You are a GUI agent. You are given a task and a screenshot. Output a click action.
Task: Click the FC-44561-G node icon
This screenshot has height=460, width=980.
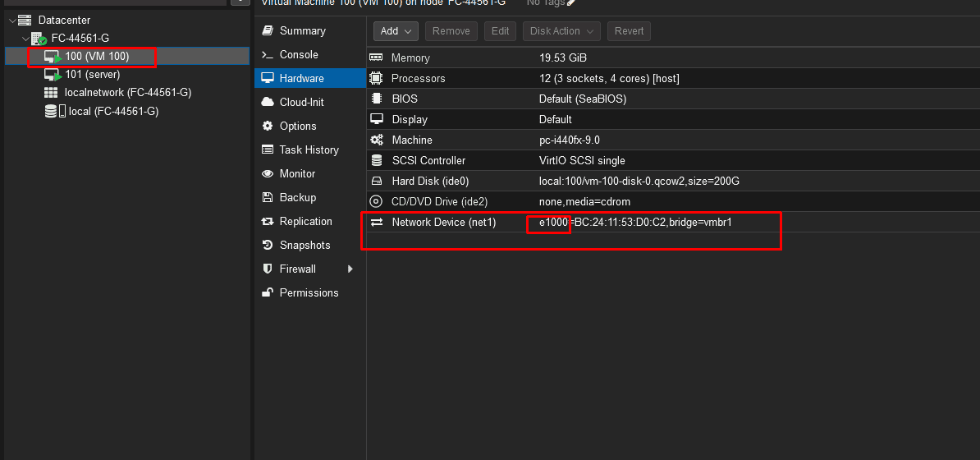pos(39,39)
